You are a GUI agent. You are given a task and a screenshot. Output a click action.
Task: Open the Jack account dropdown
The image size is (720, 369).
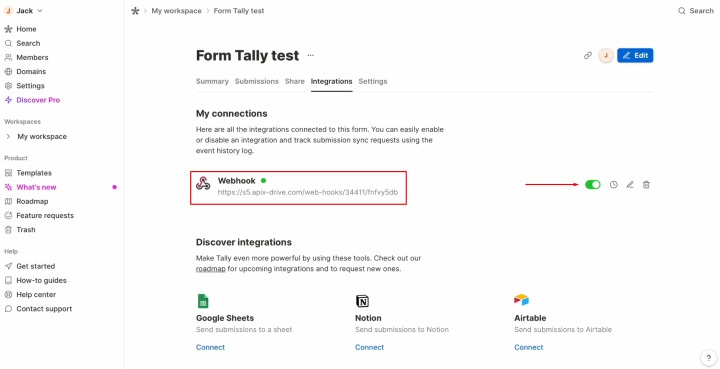point(23,11)
